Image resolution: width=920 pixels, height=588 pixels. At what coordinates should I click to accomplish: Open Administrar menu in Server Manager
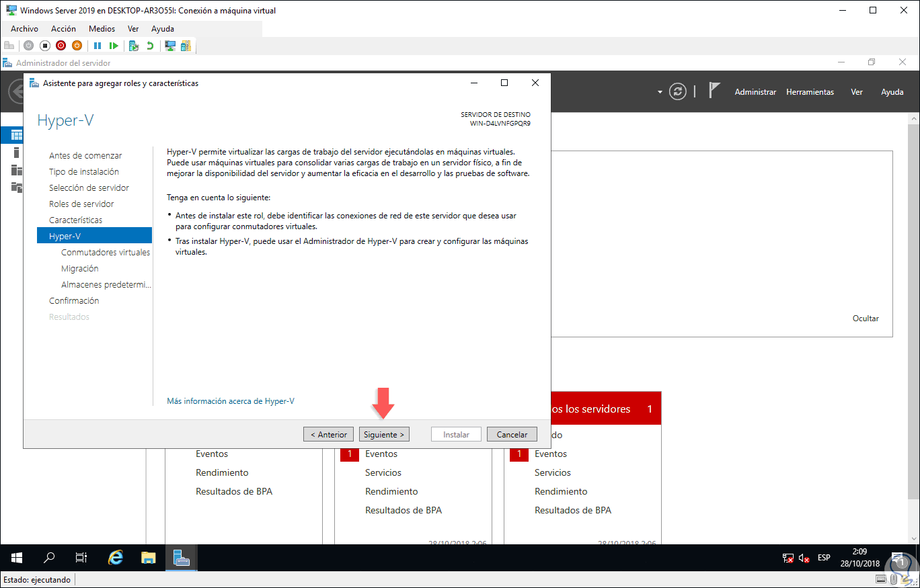pyautogui.click(x=755, y=92)
